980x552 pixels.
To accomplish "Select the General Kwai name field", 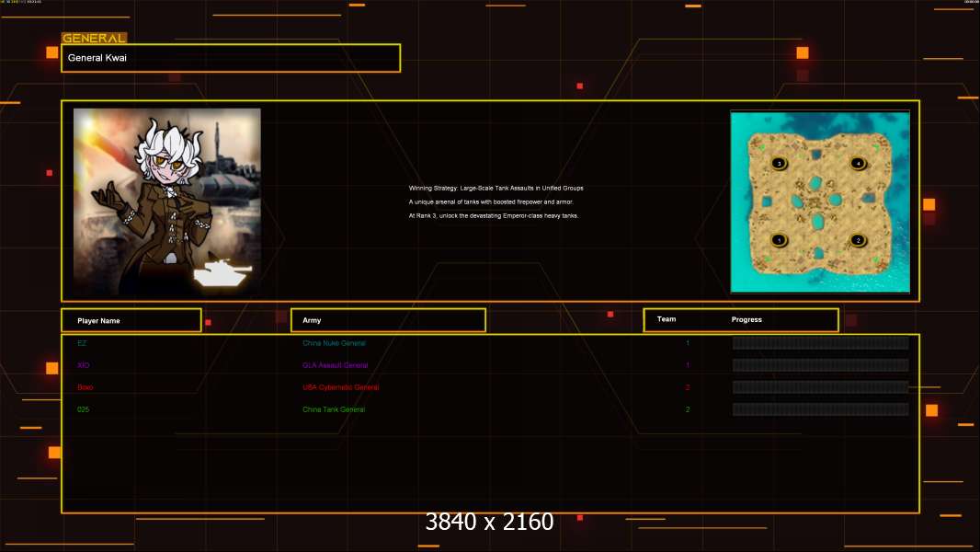I will pos(231,58).
